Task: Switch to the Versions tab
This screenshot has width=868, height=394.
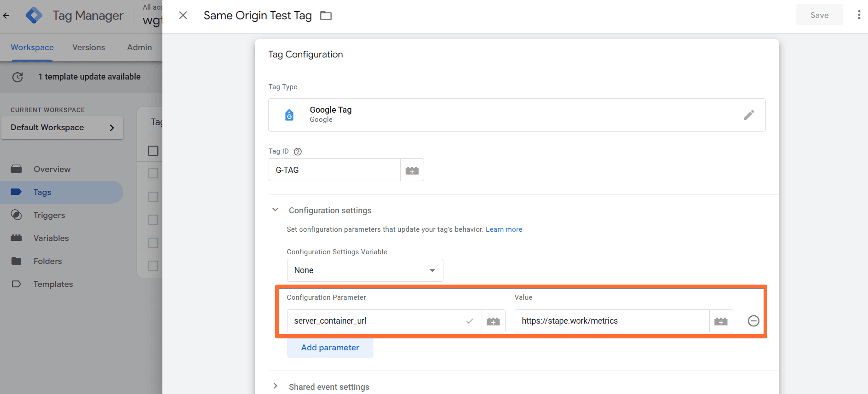Action: [88, 47]
